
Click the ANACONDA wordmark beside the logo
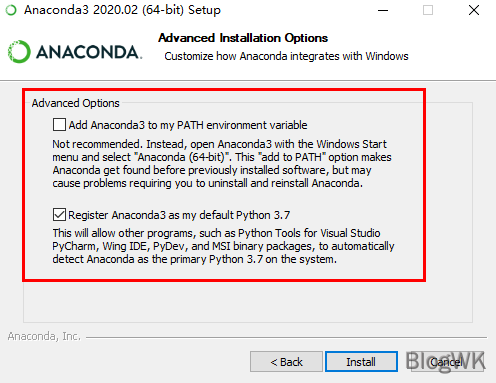89,52
